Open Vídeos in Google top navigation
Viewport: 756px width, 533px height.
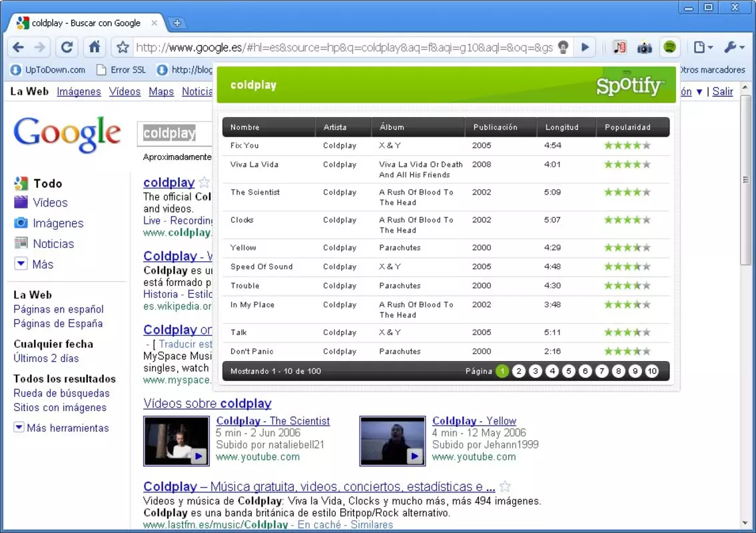point(125,92)
